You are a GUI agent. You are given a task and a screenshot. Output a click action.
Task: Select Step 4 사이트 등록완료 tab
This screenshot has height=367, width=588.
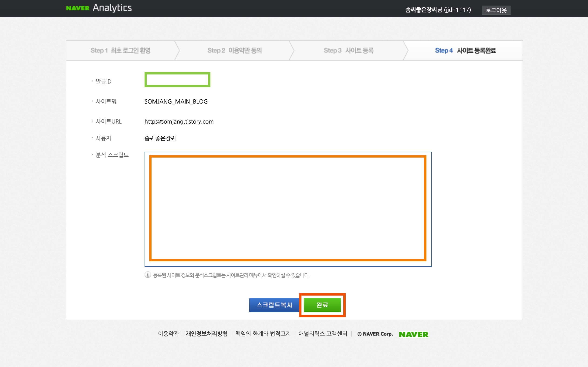click(465, 51)
